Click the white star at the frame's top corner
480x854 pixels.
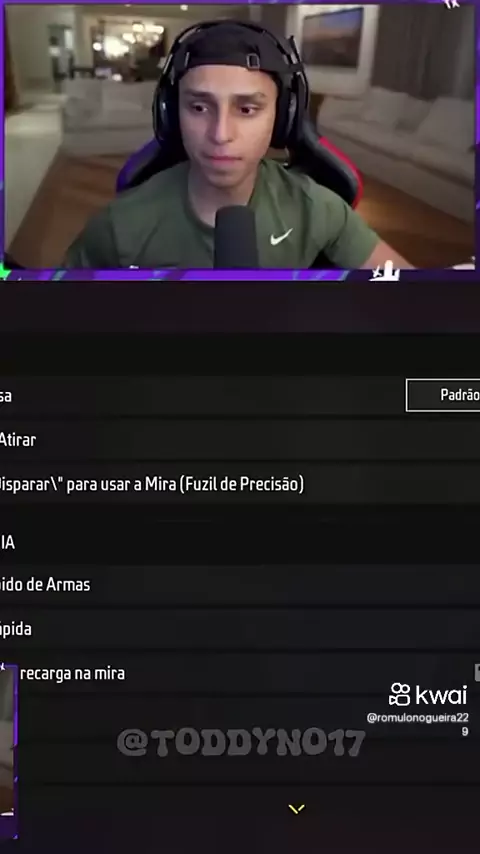tap(451, 4)
